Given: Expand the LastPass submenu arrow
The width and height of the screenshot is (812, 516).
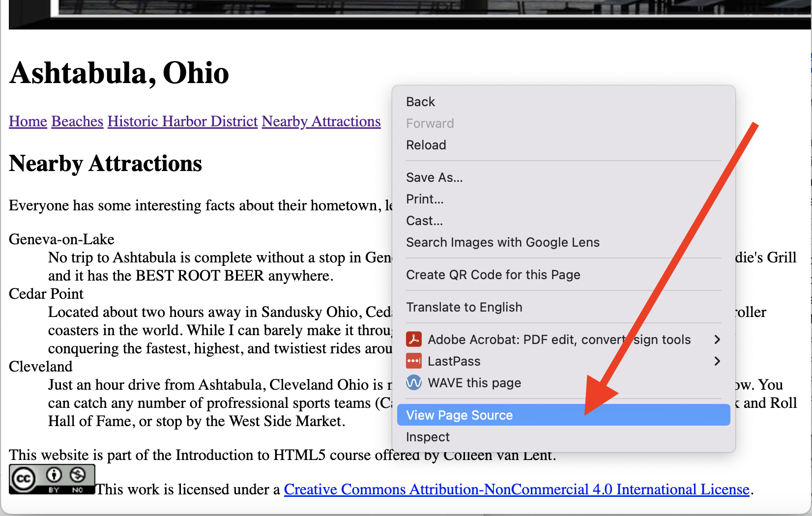Looking at the screenshot, I should pos(717,361).
